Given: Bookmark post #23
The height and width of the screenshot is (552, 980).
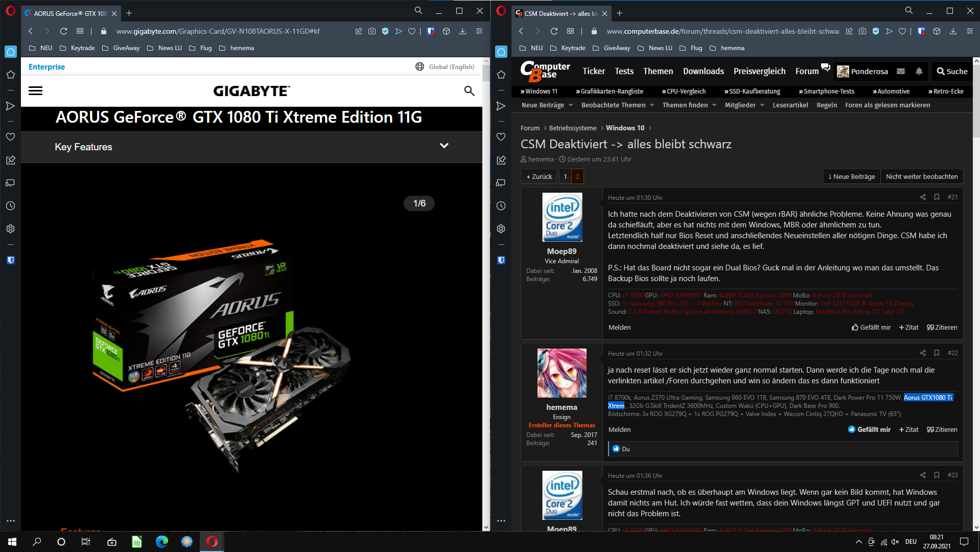Looking at the screenshot, I should click(x=937, y=475).
